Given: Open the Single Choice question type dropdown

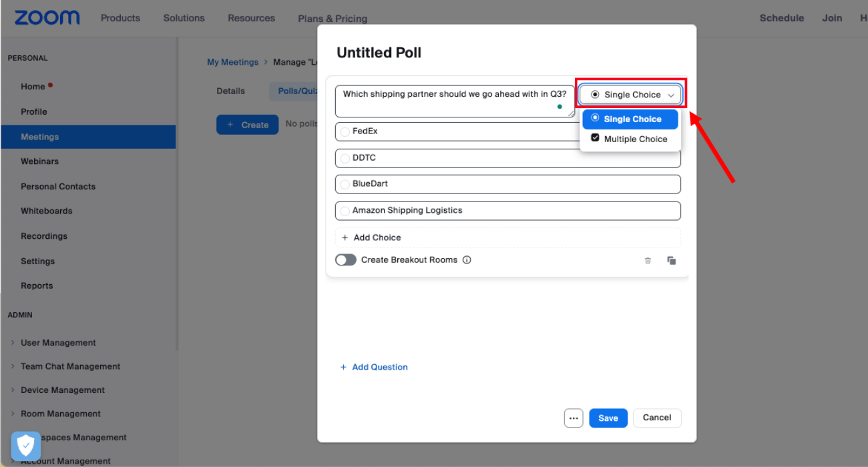Looking at the screenshot, I should [x=630, y=95].
